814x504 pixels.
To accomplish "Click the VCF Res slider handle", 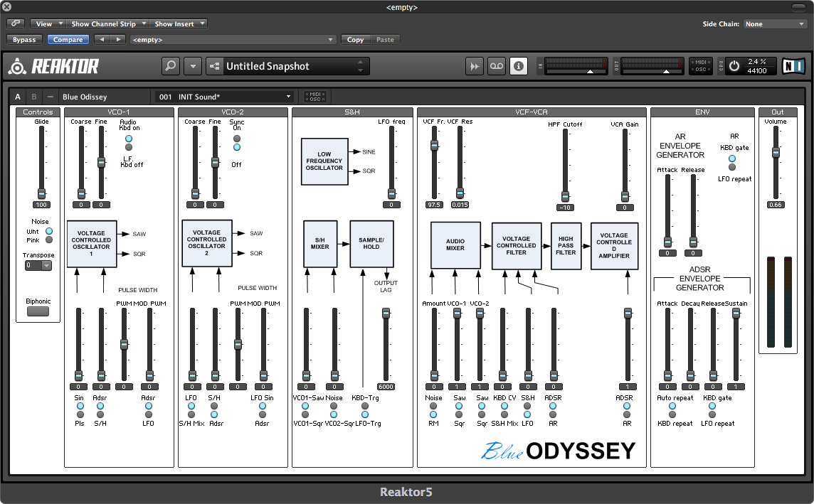I will pos(460,193).
